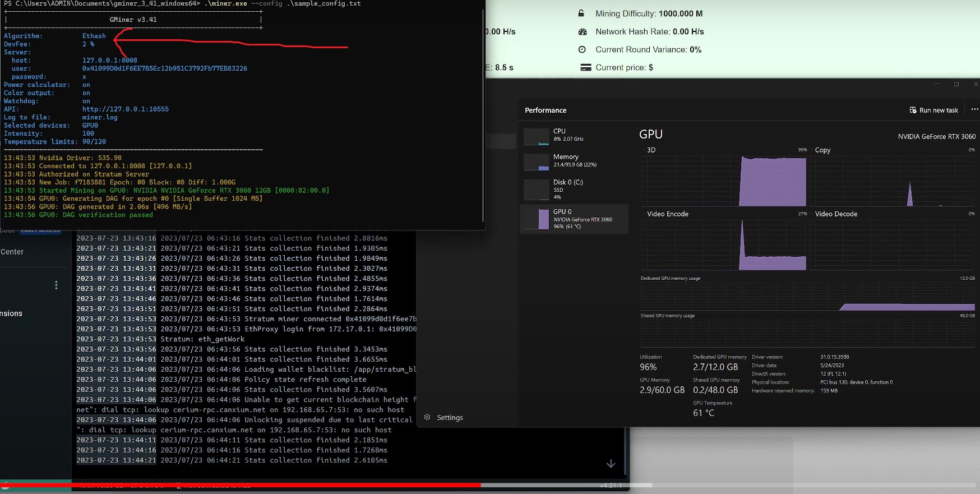Click the clock icon beside Current Round Variance
The image size is (980, 494).
[x=582, y=49]
